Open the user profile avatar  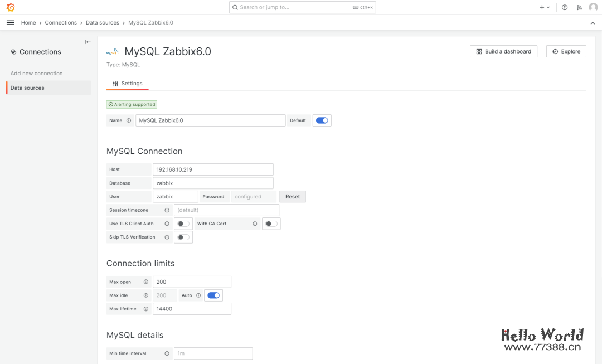point(593,7)
